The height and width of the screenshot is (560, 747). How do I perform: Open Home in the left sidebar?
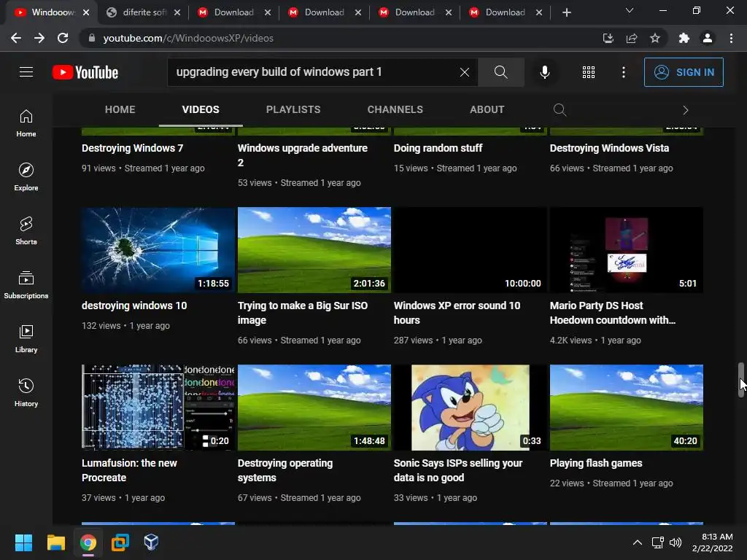26,123
